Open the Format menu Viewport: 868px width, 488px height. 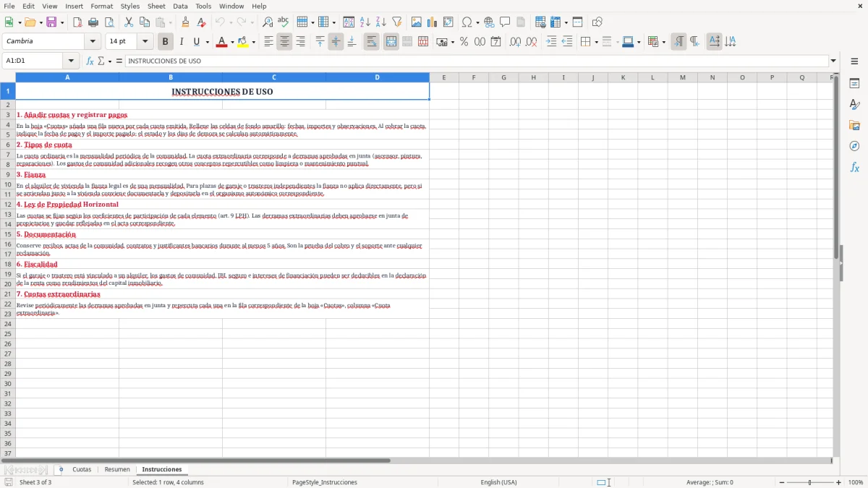tap(101, 6)
